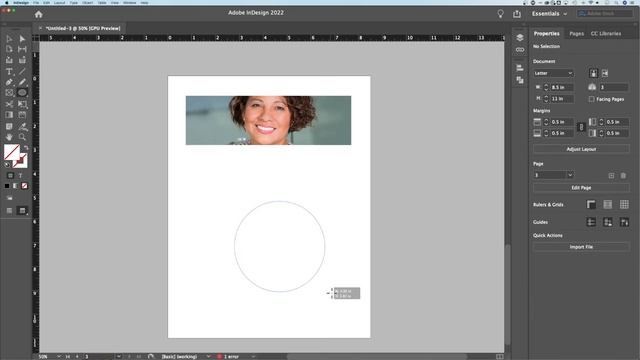The height and width of the screenshot is (360, 640).
Task: Toggle Lock Guides button
Action: (x=608, y=222)
